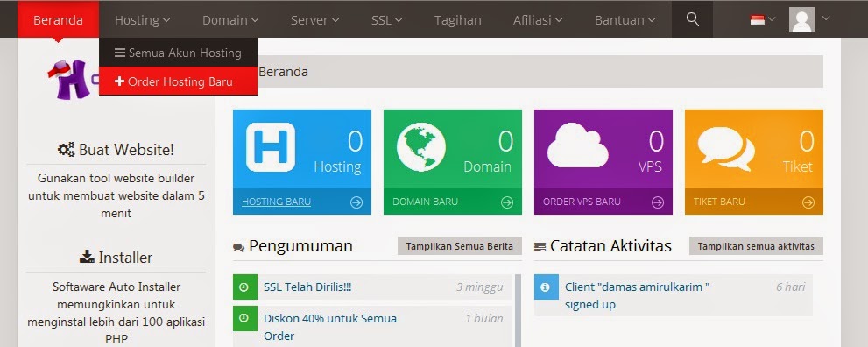
Task: Click 'Softaware Auto Installer' description text
Action: [x=116, y=313]
